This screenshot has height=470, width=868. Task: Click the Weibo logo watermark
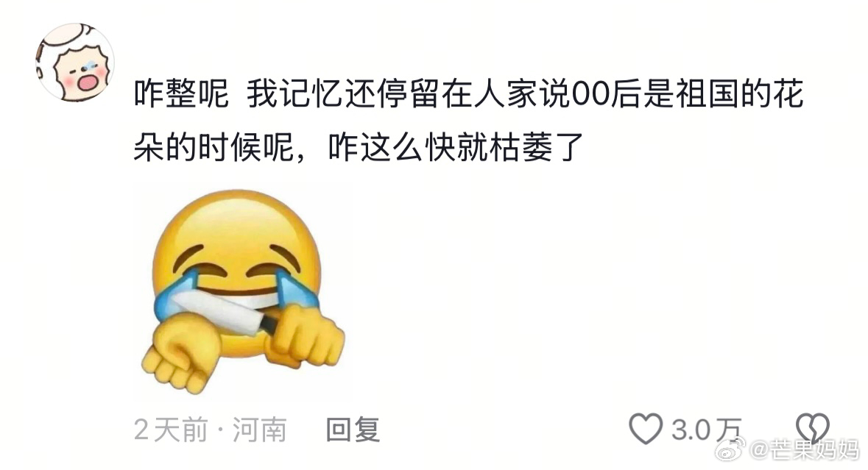click(x=731, y=449)
